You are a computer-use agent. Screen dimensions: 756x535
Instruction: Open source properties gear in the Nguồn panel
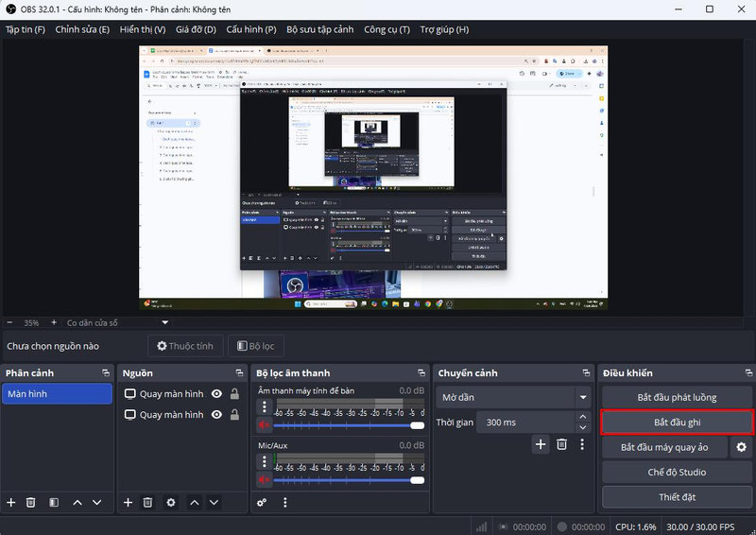click(x=171, y=503)
